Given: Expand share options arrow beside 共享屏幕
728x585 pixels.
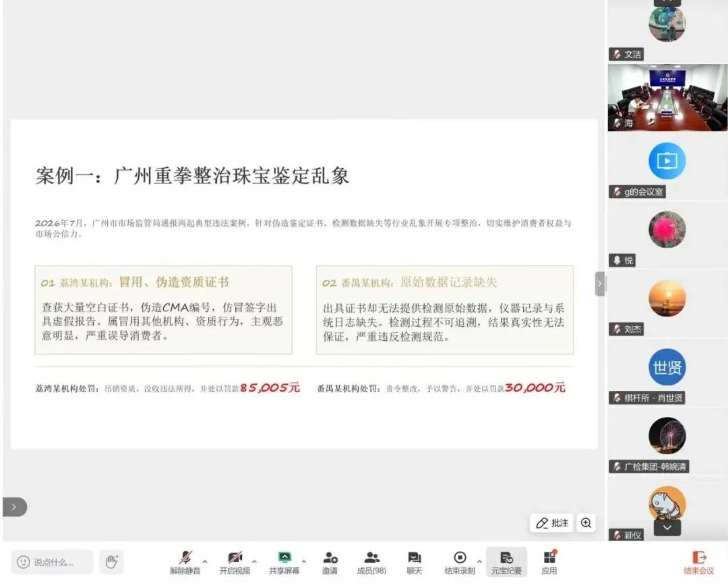Looking at the screenshot, I should (303, 561).
